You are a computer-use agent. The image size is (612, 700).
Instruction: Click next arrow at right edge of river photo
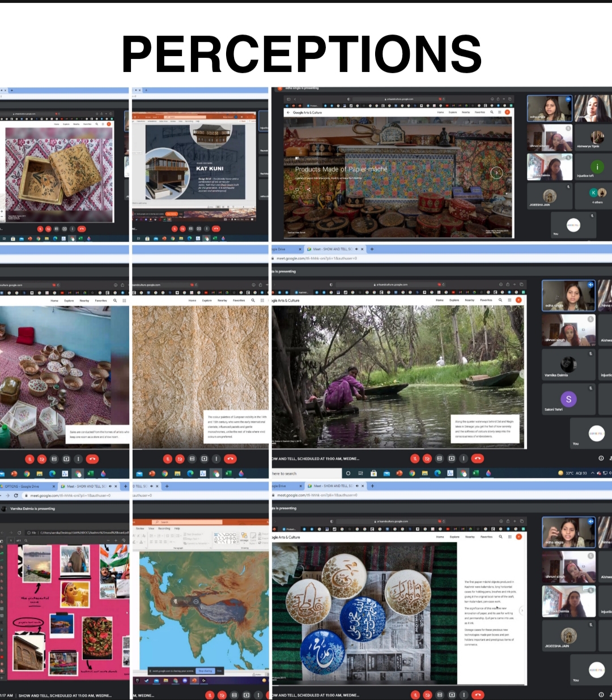click(522, 374)
